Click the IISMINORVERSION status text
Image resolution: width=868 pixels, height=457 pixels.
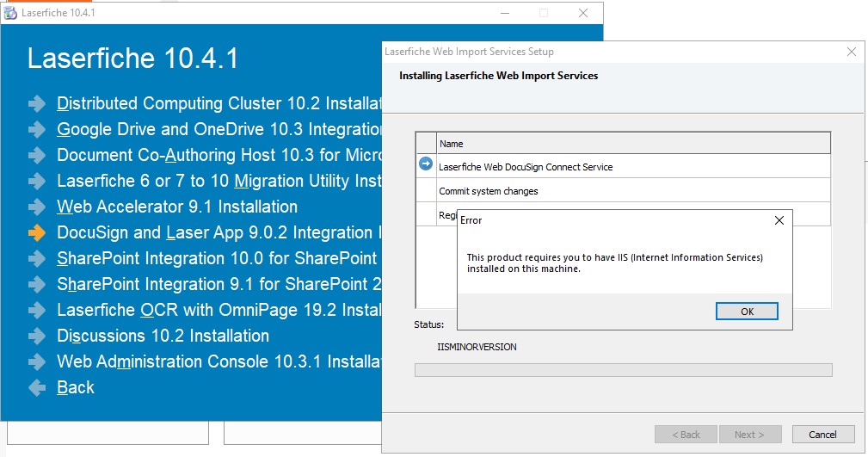[x=477, y=347]
